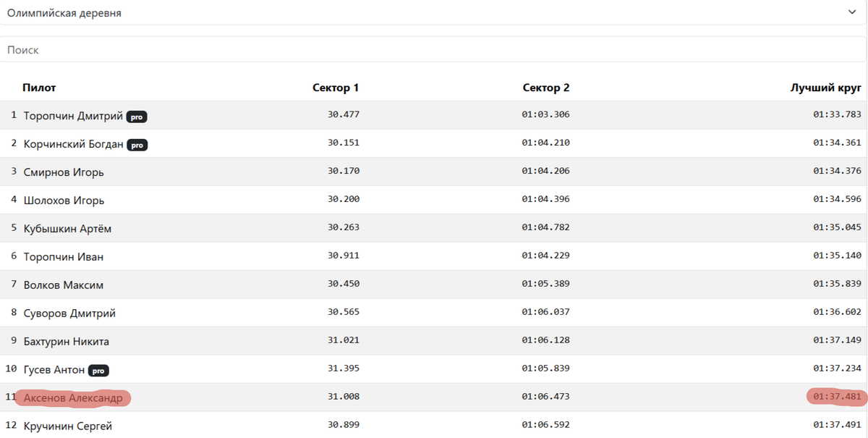
Task: Click sector 1 time 30.477
Action: (x=344, y=114)
